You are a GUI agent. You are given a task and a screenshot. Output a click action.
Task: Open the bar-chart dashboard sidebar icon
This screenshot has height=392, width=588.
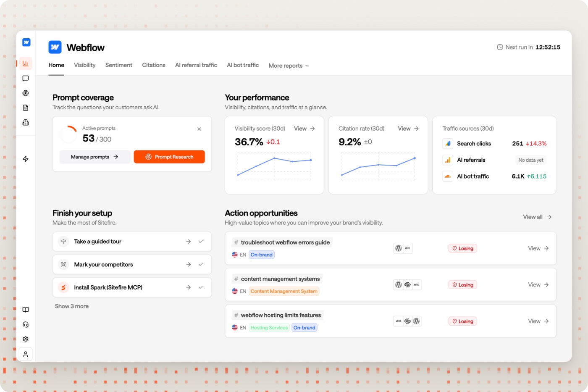(26, 63)
